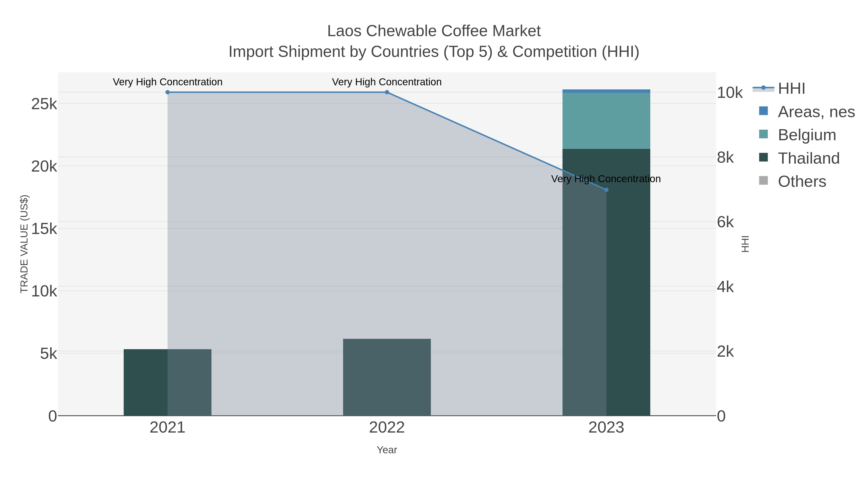868x488 pixels.
Task: Click the 2023 HHI data point
Action: click(606, 190)
